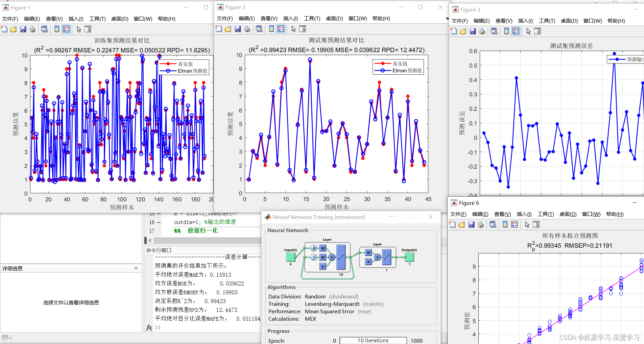644x344 pixels.
Task: Activate the Link Plot icon in Figure 1
Action: (x=45, y=29)
